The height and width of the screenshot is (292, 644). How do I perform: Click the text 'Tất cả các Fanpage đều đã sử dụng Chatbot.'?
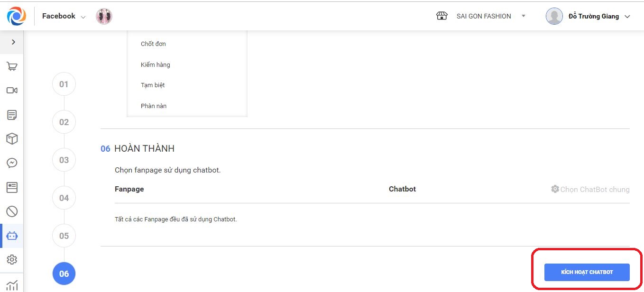coord(175,219)
